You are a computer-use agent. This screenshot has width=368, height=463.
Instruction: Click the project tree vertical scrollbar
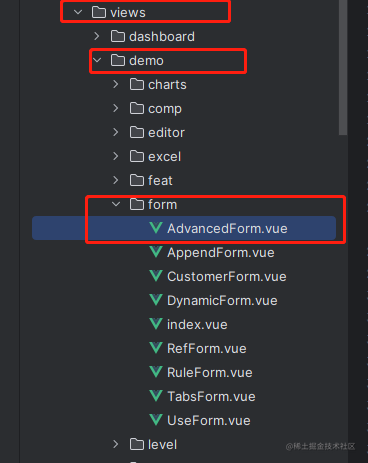click(x=343, y=67)
